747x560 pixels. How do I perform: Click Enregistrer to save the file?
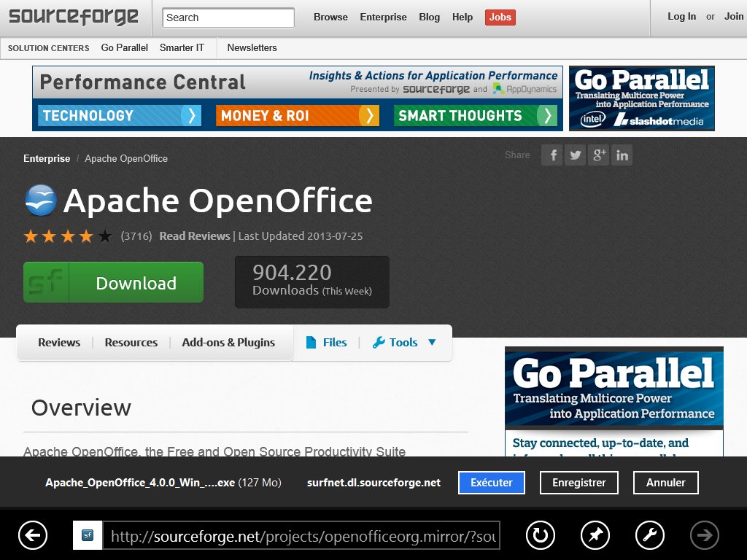click(578, 483)
